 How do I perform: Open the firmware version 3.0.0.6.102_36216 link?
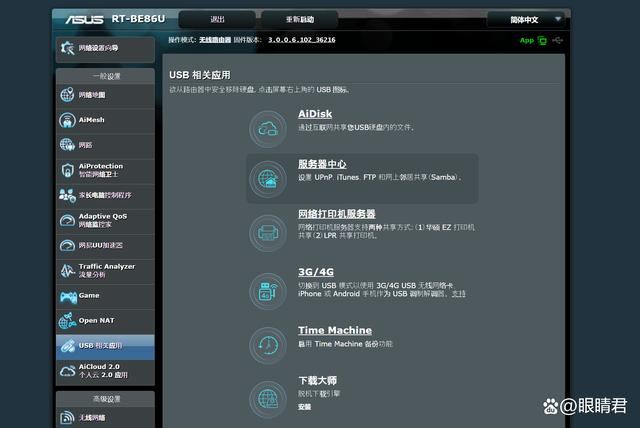[x=301, y=40]
